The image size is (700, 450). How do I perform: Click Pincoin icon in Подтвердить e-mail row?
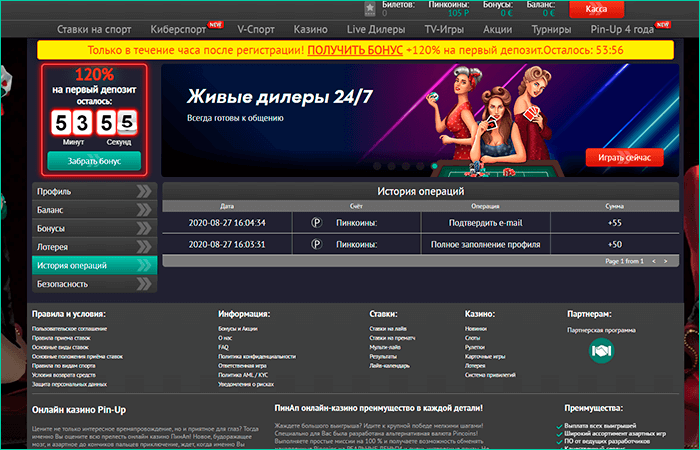tap(316, 222)
